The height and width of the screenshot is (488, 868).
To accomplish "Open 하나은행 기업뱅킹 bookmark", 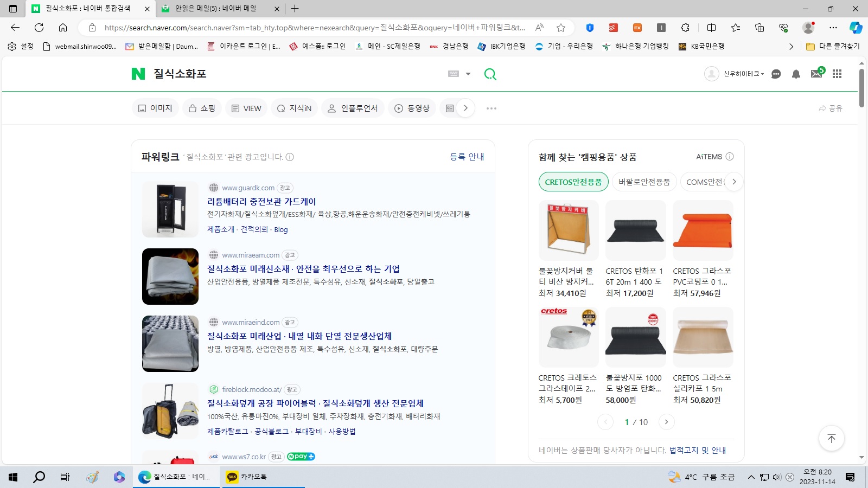I will [635, 47].
